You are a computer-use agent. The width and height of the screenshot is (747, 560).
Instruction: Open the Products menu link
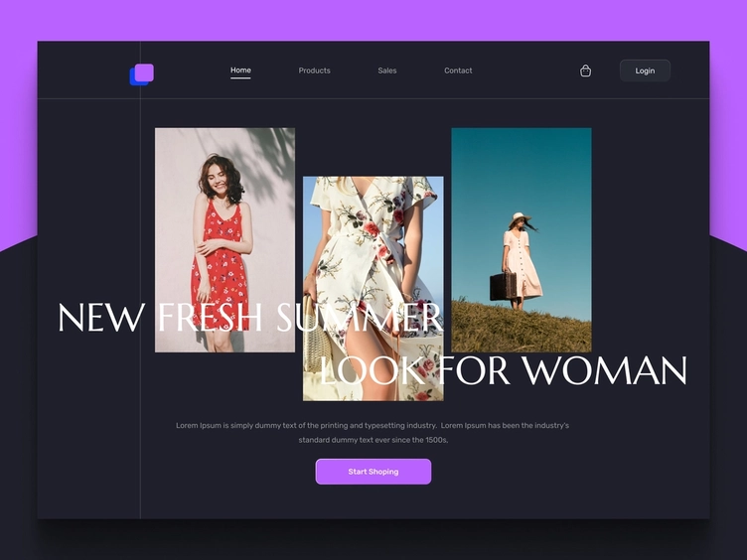point(315,70)
